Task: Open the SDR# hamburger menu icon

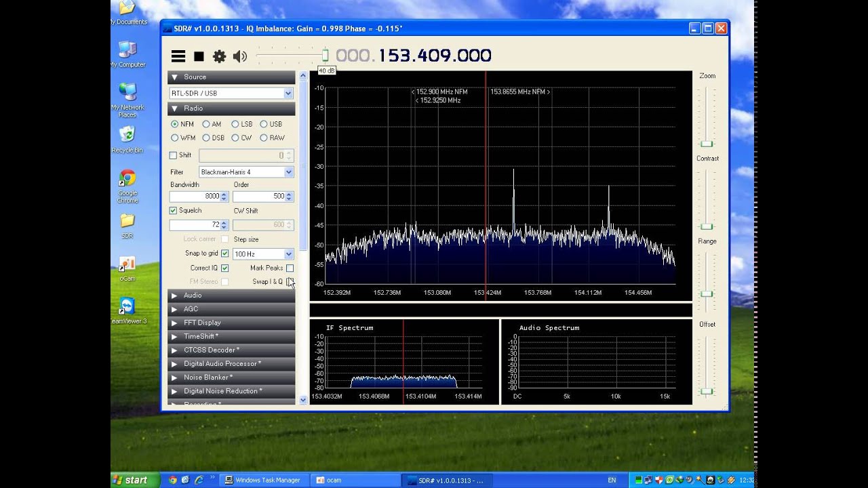Action: point(178,56)
